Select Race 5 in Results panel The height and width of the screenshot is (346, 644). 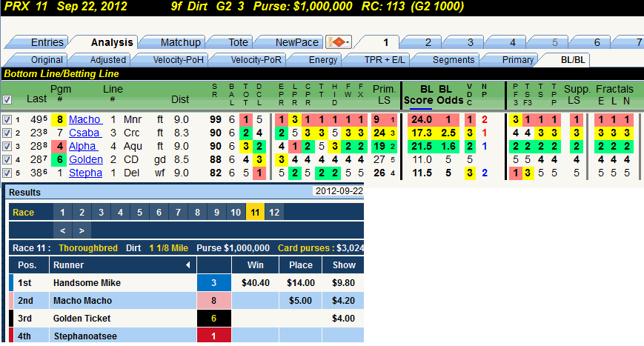(139, 212)
